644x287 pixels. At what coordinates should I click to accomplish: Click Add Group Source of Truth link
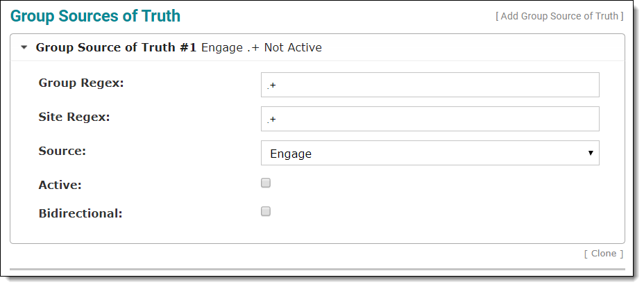tap(559, 16)
